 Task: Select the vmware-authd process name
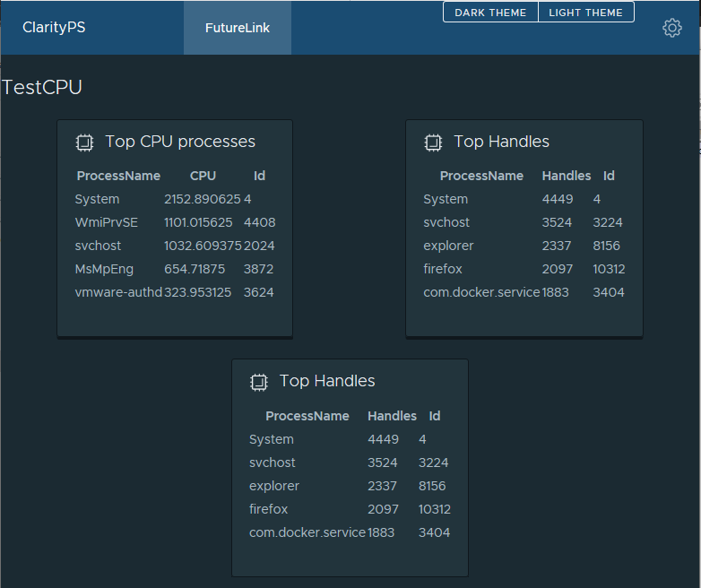coord(118,292)
